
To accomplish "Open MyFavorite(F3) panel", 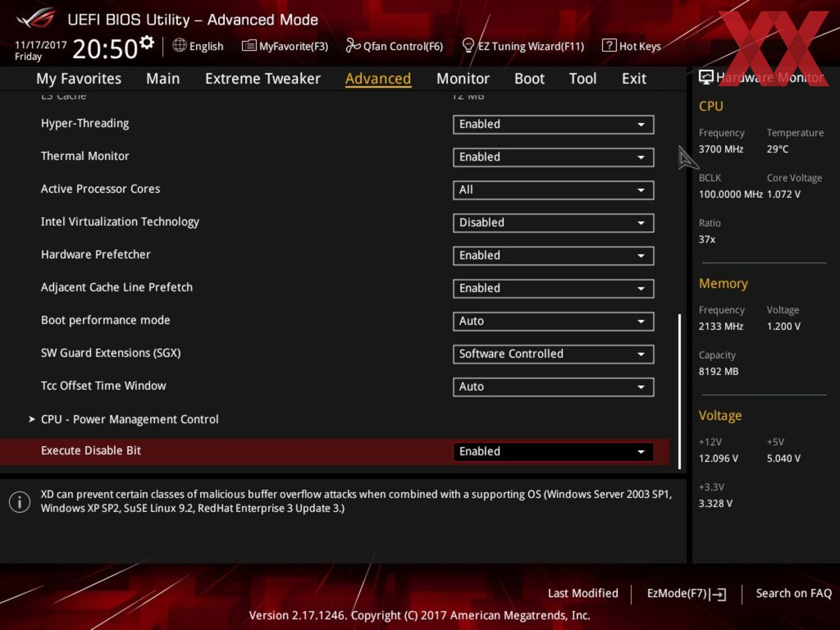I will tap(285, 46).
